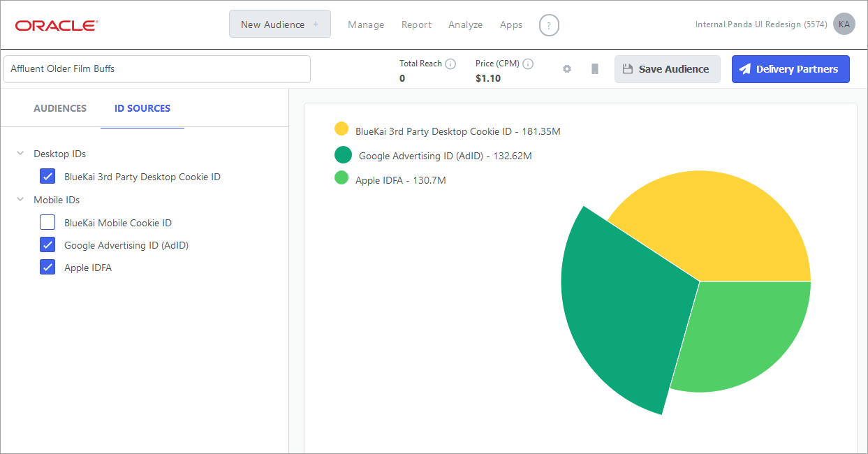Click the Total Reach label
This screenshot has height=454, width=868.
tap(420, 64)
